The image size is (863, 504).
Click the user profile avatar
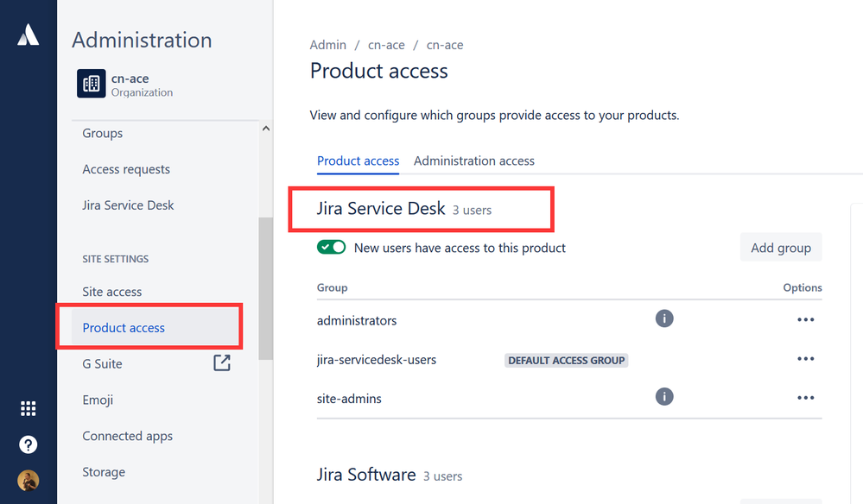tap(28, 481)
